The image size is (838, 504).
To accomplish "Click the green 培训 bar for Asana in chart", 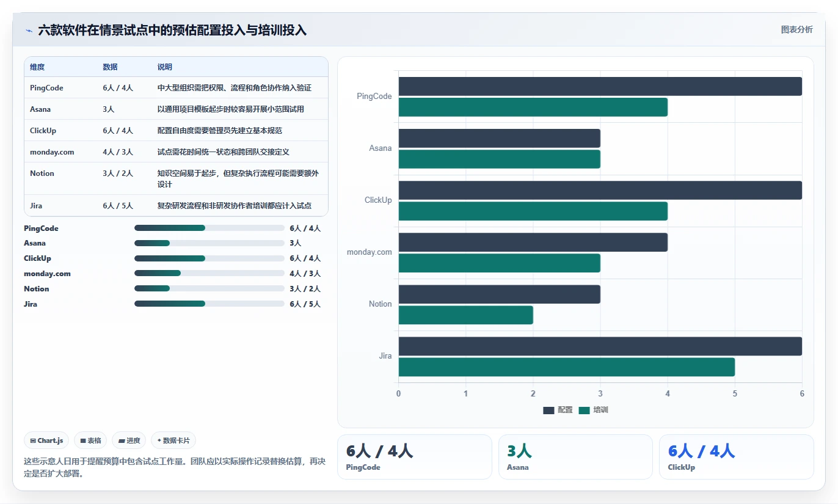I will pyautogui.click(x=499, y=159).
